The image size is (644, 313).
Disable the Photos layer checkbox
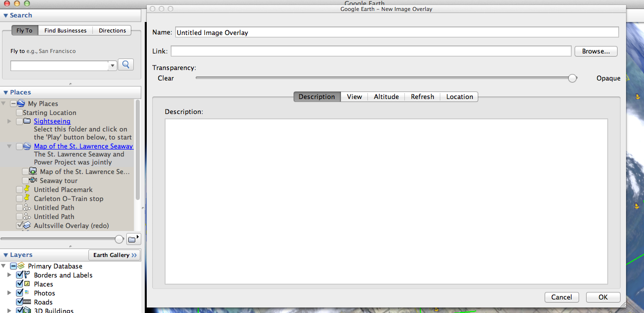click(20, 293)
